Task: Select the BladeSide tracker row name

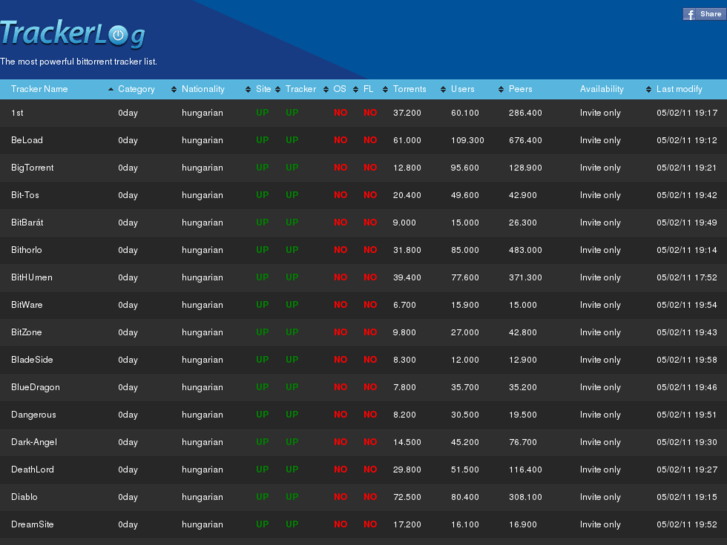Action: 32,359
